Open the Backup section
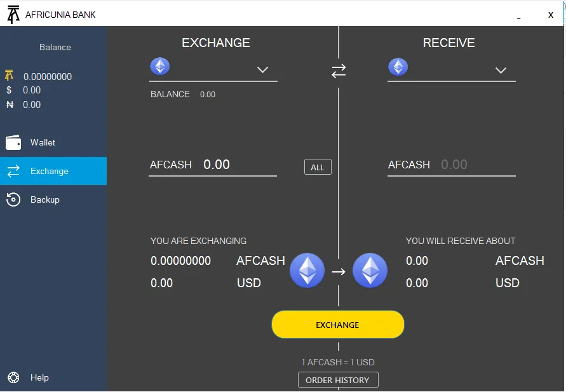Image resolution: width=566 pixels, height=392 pixels. click(x=53, y=199)
